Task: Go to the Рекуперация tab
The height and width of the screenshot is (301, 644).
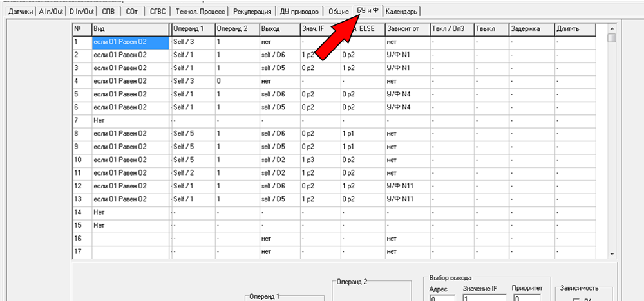Action: (252, 12)
